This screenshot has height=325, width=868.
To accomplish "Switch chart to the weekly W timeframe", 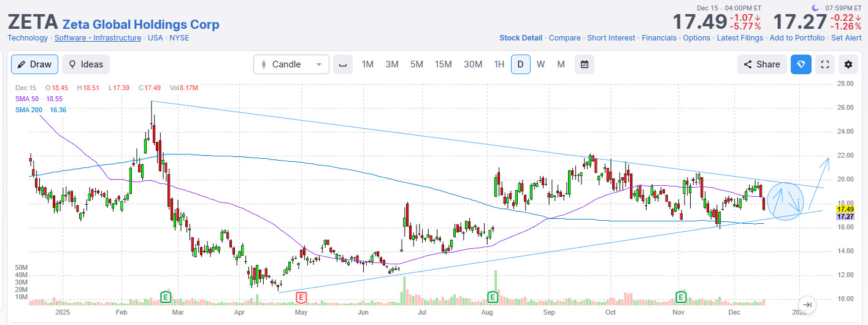I will click(540, 64).
